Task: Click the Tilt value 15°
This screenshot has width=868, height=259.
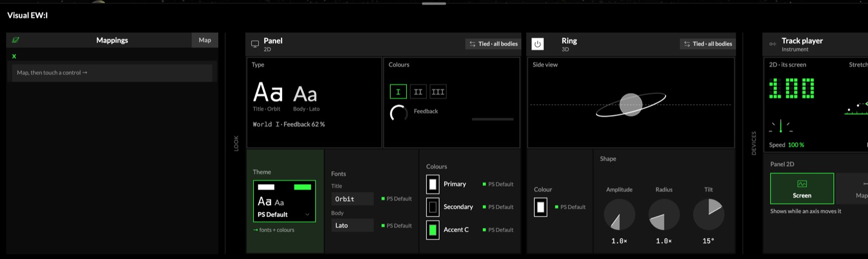Action: [709, 241]
